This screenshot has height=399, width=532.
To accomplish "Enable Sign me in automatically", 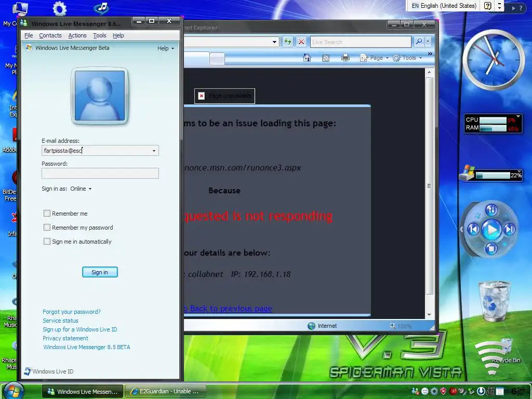I will coord(47,241).
